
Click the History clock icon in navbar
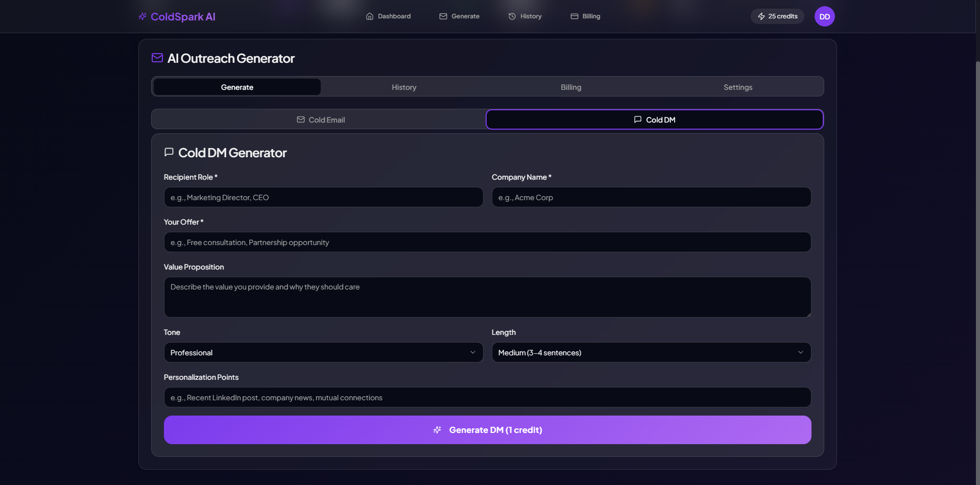click(x=512, y=16)
